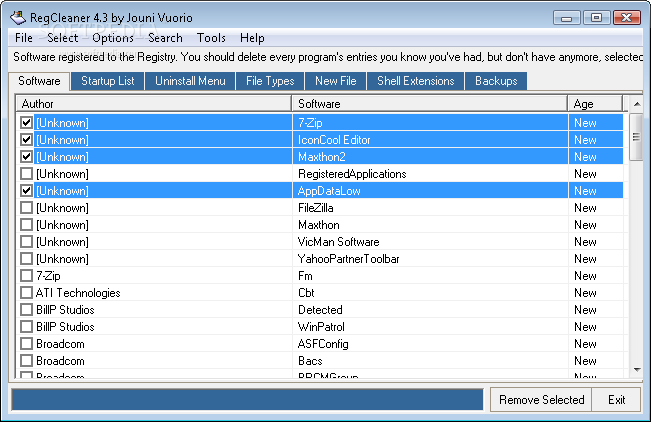Uncheck the 7-Zip software entry checkbox

27,123
